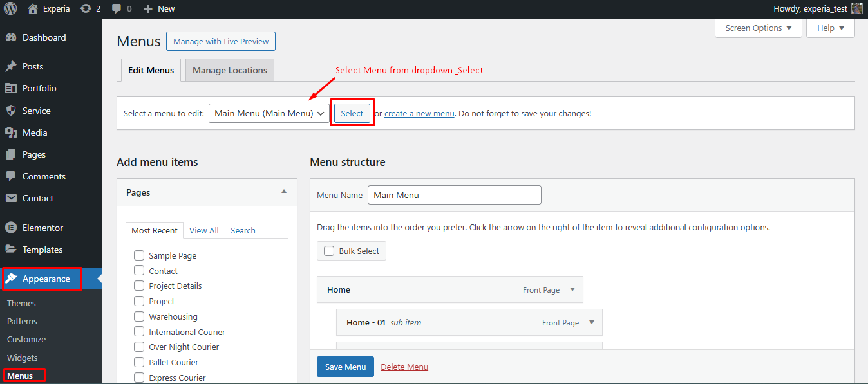This screenshot has height=384, width=868.
Task: Select the Most Recent tab
Action: tap(155, 230)
